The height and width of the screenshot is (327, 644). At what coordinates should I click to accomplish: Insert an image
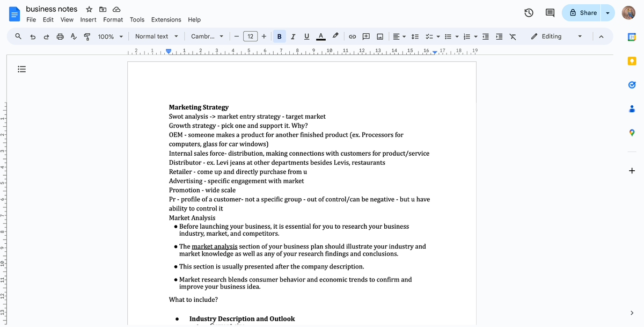[379, 36]
